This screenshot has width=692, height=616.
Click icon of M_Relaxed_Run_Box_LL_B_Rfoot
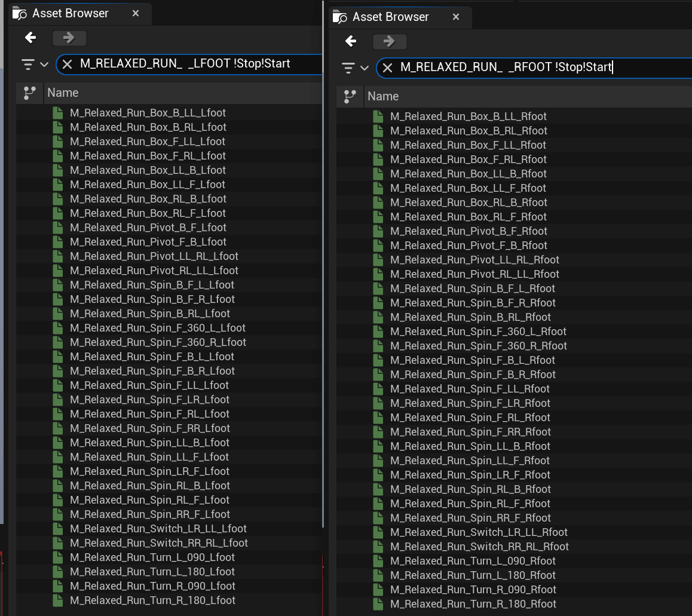[378, 174]
